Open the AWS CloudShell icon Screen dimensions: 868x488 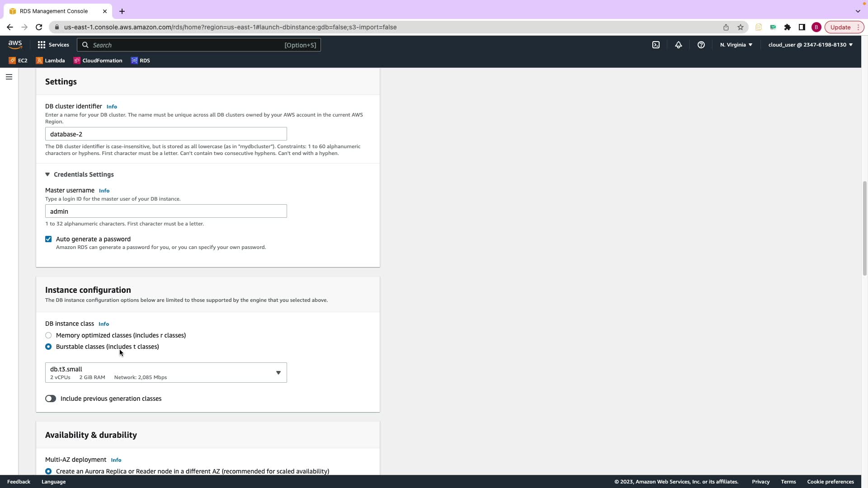click(x=656, y=45)
